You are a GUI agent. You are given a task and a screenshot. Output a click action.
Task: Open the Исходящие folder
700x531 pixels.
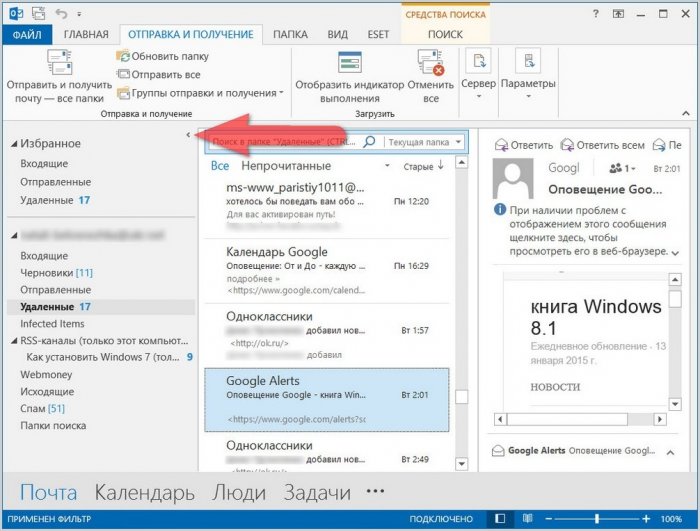[47, 392]
